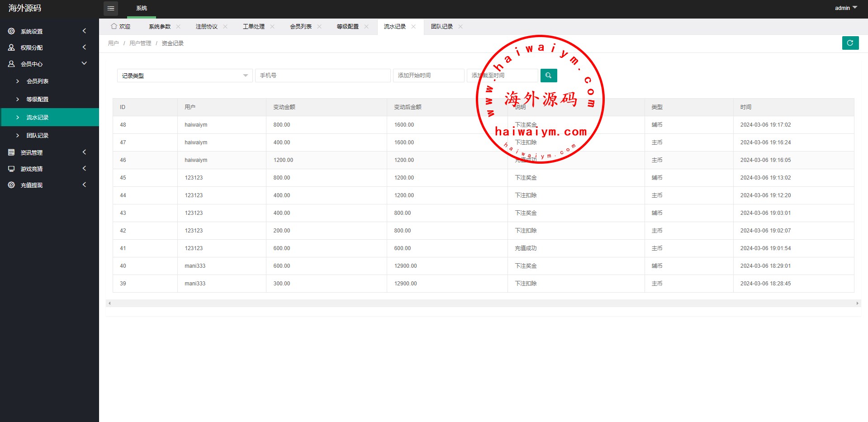The image size is (868, 422).
Task: Click the horizontal scrollbar below the table
Action: click(483, 303)
